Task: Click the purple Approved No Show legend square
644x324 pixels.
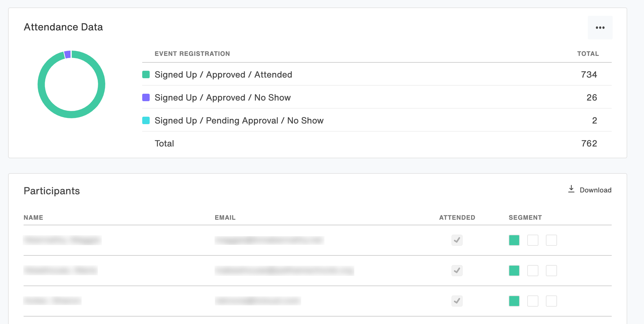Action: click(x=146, y=97)
